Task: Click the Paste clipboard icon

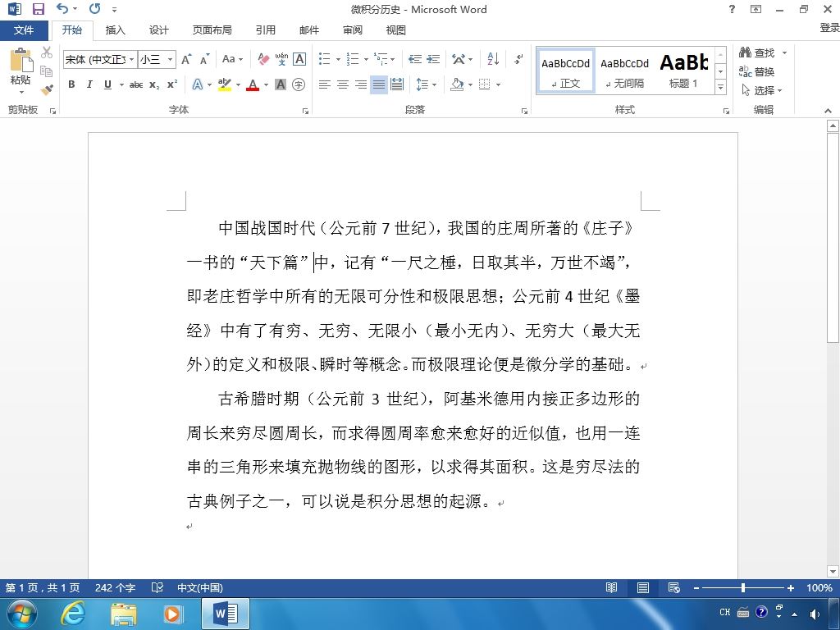Action: [x=21, y=59]
